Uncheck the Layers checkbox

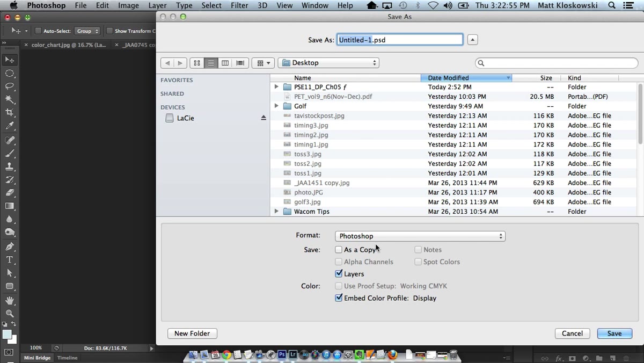tap(339, 274)
